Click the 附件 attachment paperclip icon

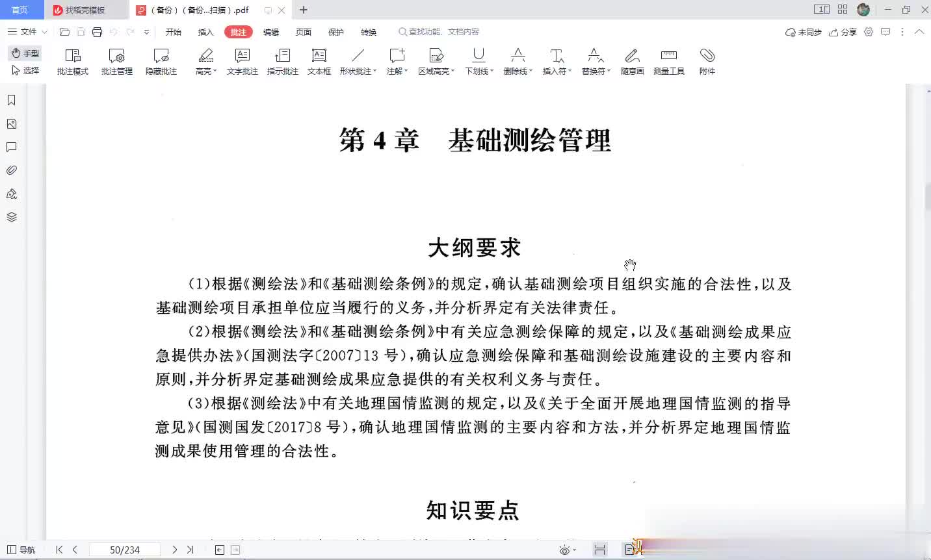point(707,61)
